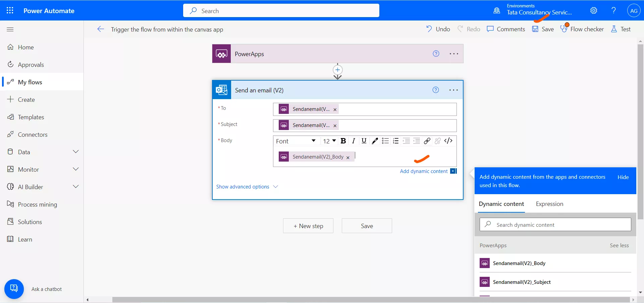Add a New step to the flow
Screen dimensions: 644x303
click(x=308, y=226)
